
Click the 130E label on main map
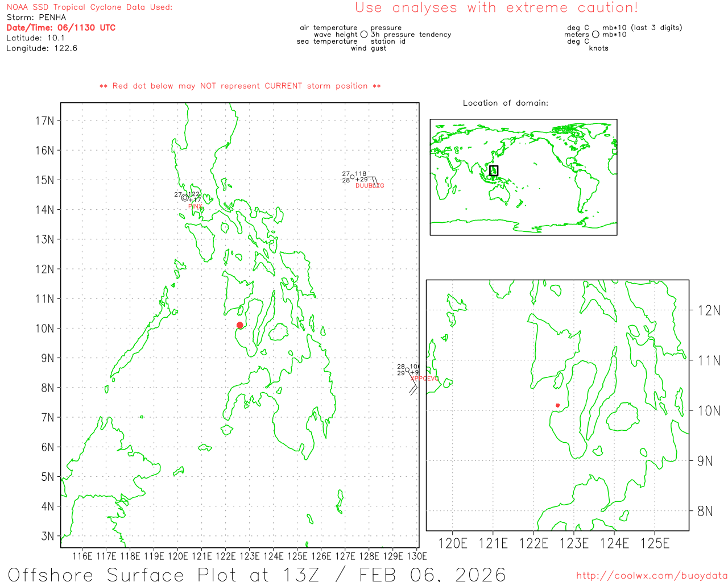click(x=417, y=556)
